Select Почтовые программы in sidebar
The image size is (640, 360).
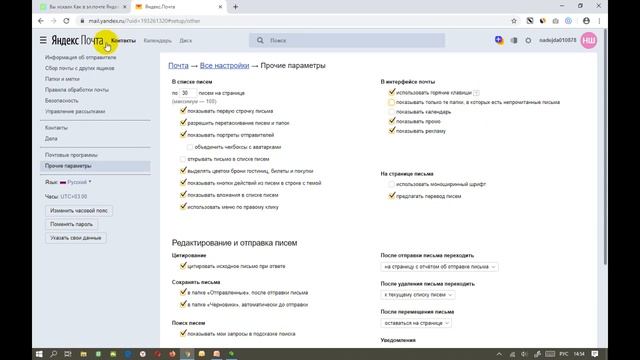point(71,155)
